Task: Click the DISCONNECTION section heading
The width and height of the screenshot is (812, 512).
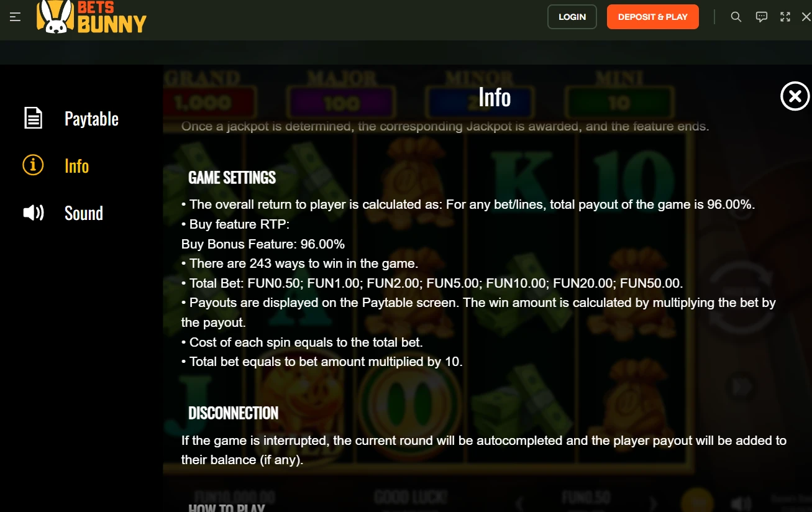Action: 233,413
